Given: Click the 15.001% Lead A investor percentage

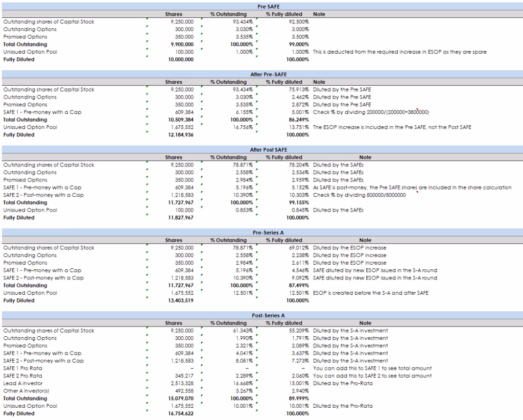Looking at the screenshot, I should (298, 383).
